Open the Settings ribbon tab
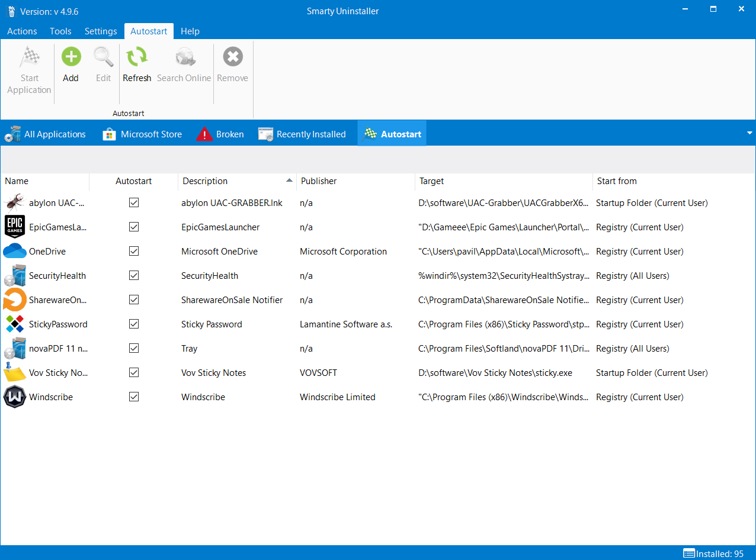Image resolution: width=756 pixels, height=560 pixels. pyautogui.click(x=101, y=31)
